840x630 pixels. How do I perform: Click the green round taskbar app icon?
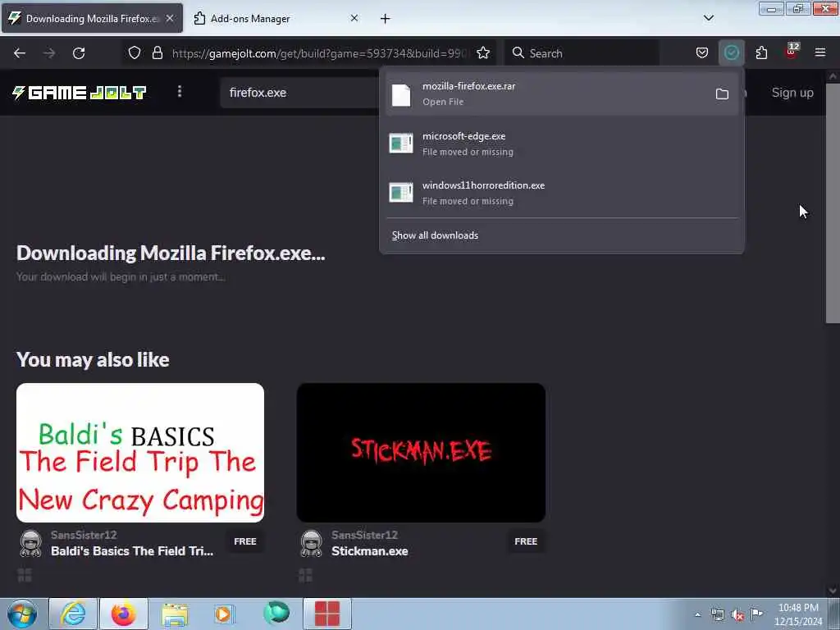point(276,613)
